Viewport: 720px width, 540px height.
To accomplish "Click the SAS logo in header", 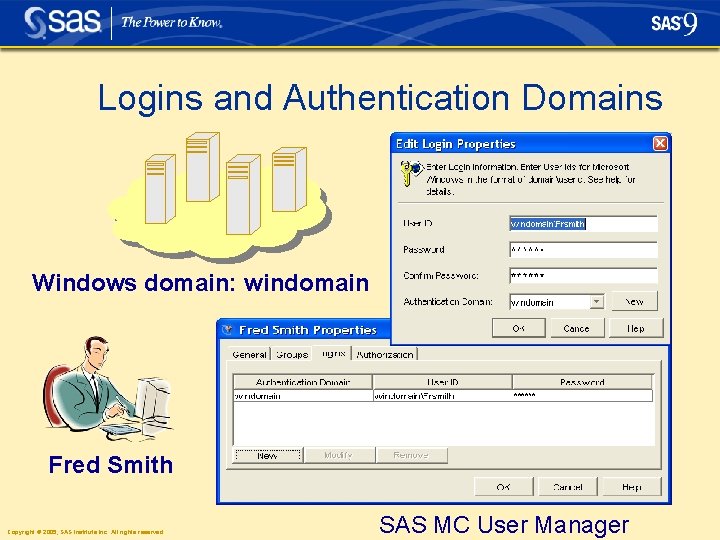I will (x=62, y=22).
